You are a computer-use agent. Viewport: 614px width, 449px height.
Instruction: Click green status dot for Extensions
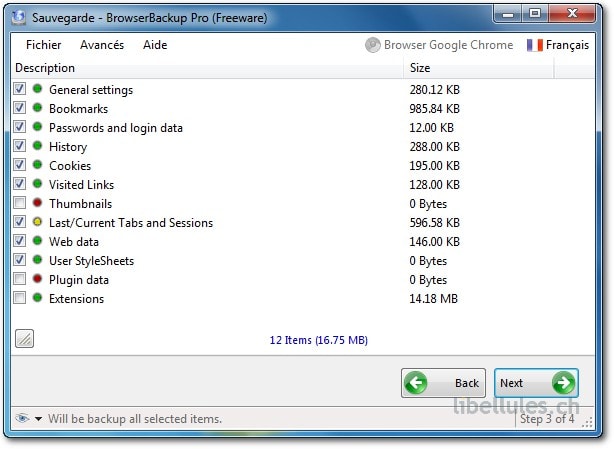37,298
